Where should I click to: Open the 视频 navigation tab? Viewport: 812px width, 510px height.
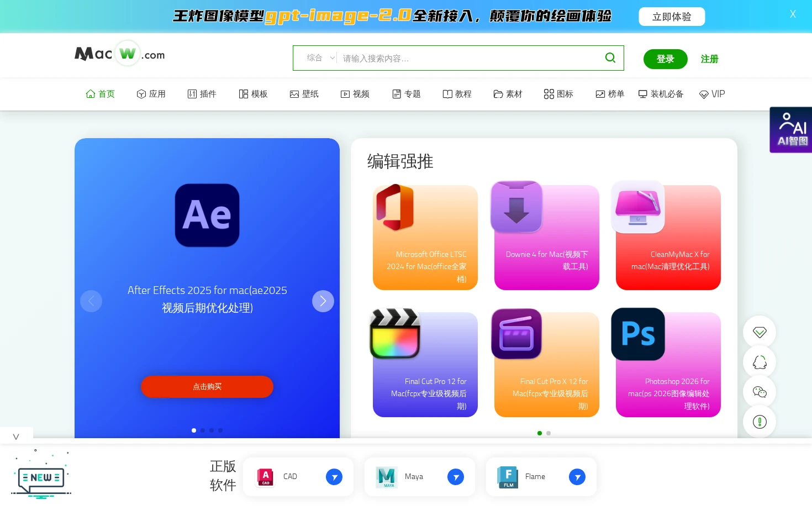355,94
